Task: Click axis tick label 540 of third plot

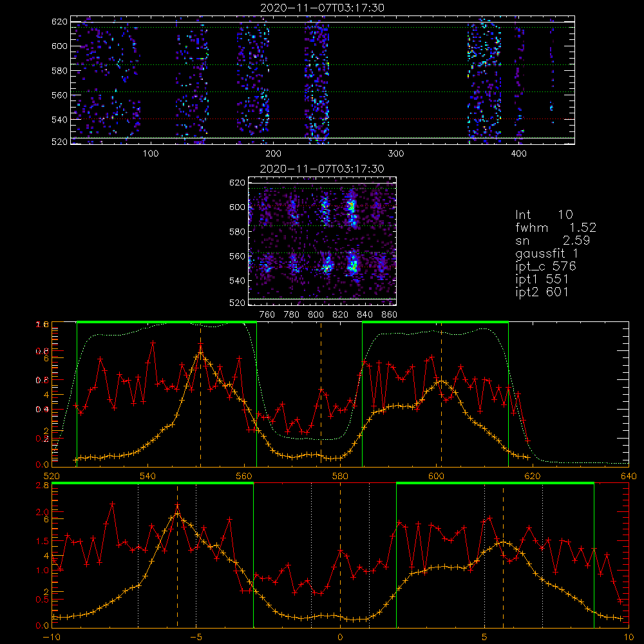Action: click(x=147, y=477)
